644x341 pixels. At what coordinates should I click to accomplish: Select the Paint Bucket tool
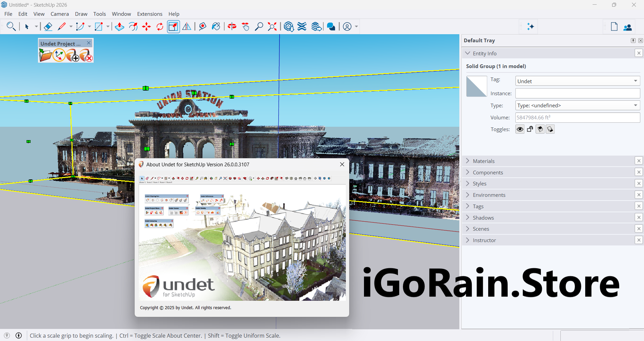[216, 26]
